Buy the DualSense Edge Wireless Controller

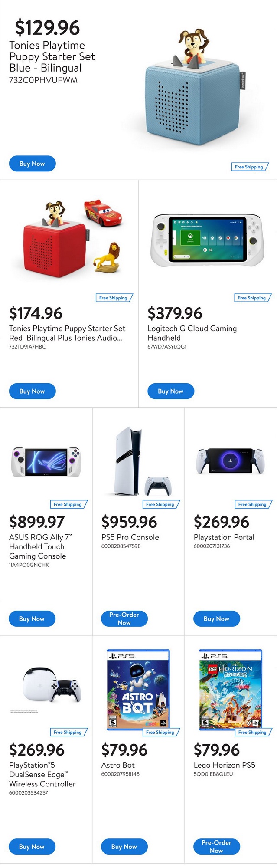pyautogui.click(x=32, y=846)
